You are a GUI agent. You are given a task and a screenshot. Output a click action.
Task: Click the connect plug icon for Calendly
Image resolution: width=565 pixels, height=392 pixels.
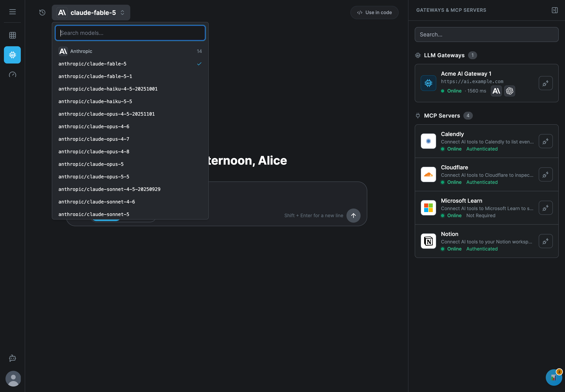pos(546,141)
